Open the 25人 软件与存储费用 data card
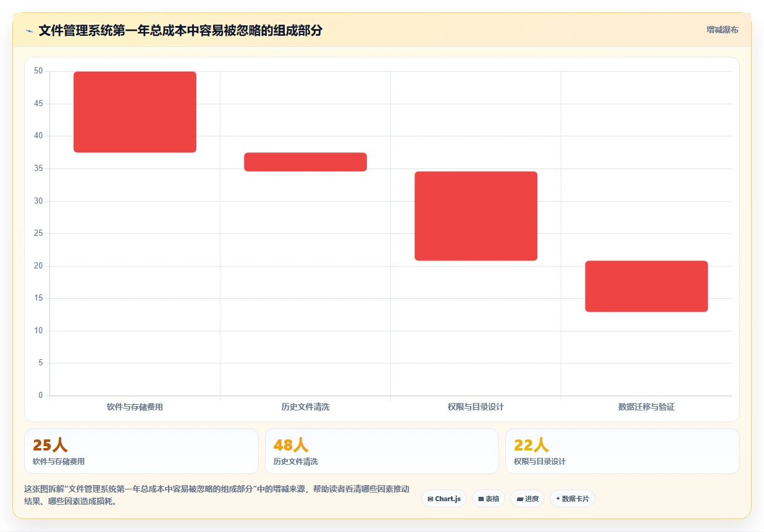764x532 pixels. pos(141,451)
